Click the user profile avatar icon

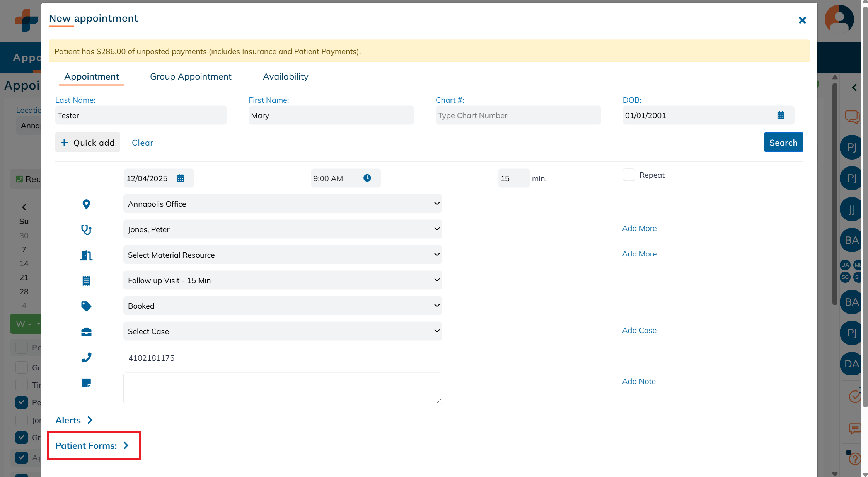click(839, 19)
